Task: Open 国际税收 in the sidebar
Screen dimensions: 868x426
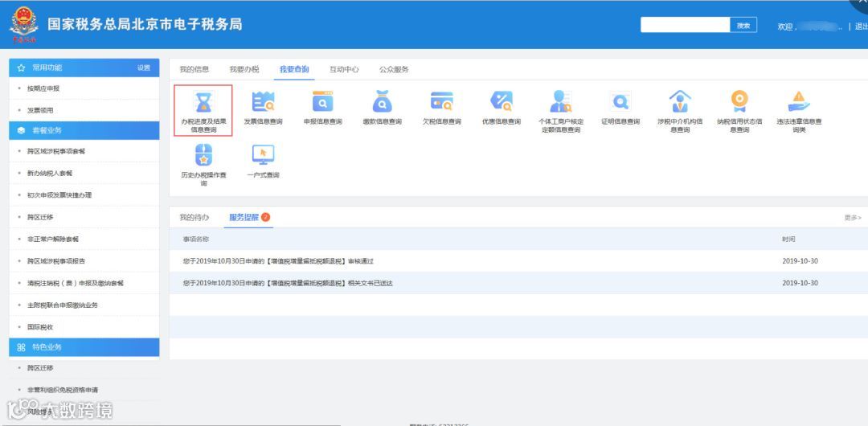Action: click(40, 327)
